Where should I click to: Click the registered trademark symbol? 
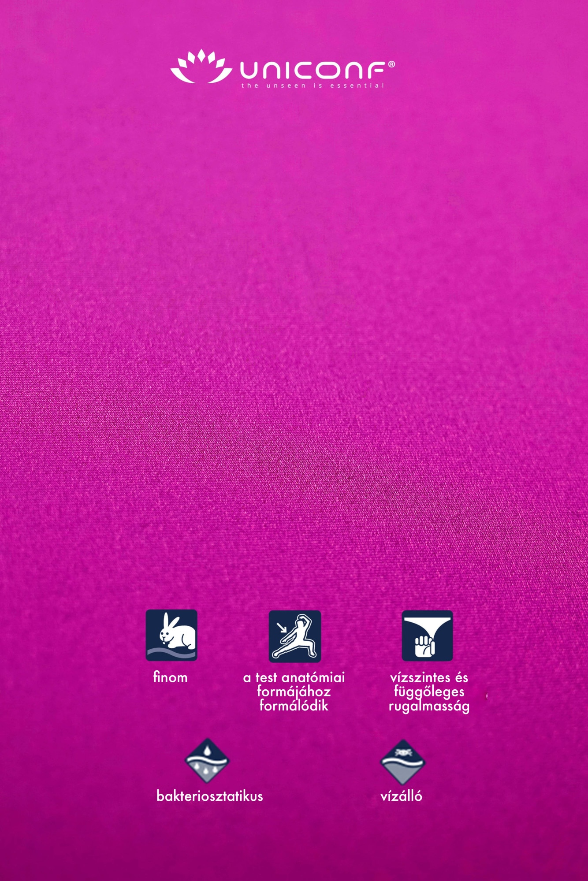tap(391, 64)
